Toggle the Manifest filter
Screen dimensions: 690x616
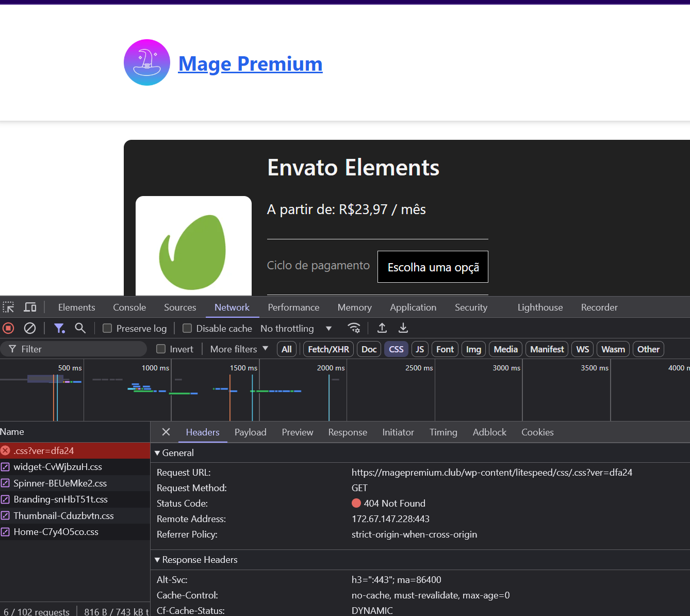(x=547, y=349)
